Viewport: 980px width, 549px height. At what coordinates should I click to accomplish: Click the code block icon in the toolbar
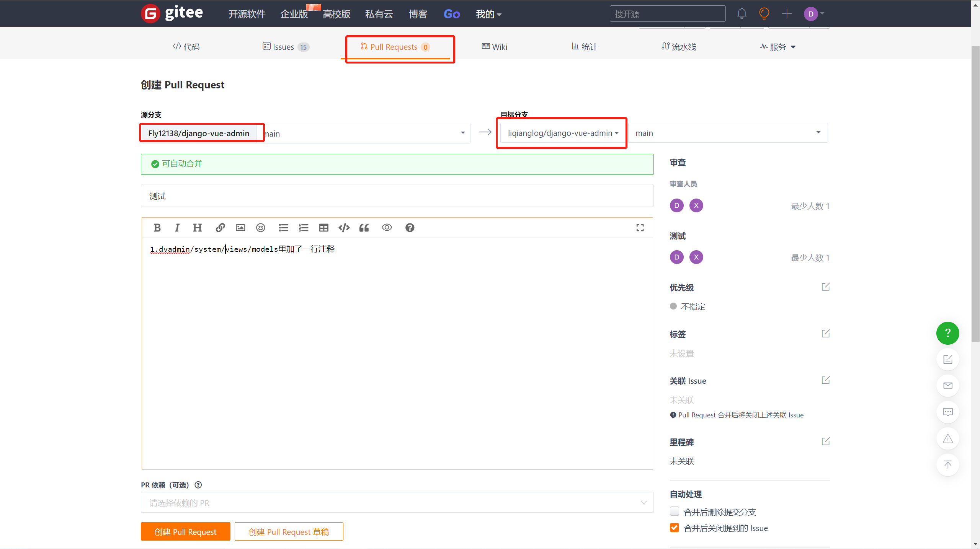344,228
